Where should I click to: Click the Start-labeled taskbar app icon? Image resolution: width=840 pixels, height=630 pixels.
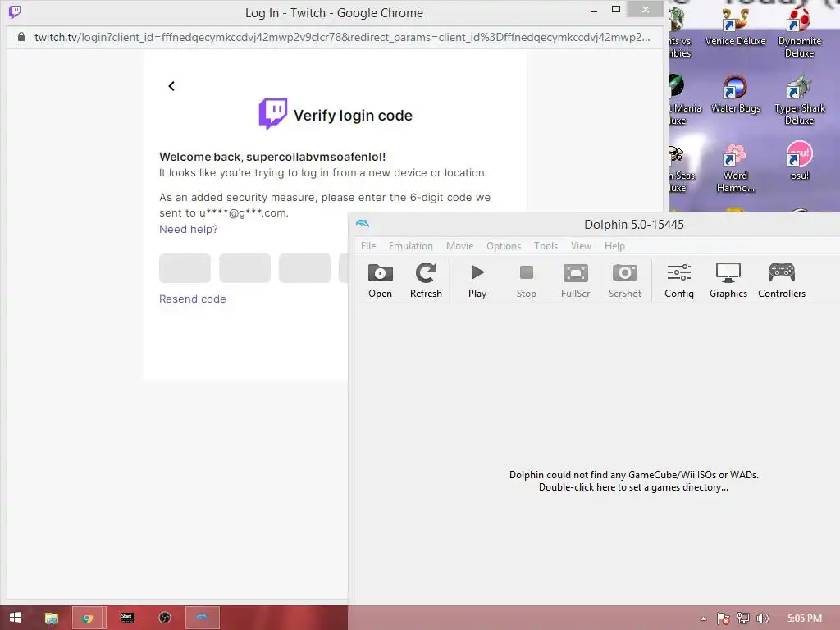(127, 618)
